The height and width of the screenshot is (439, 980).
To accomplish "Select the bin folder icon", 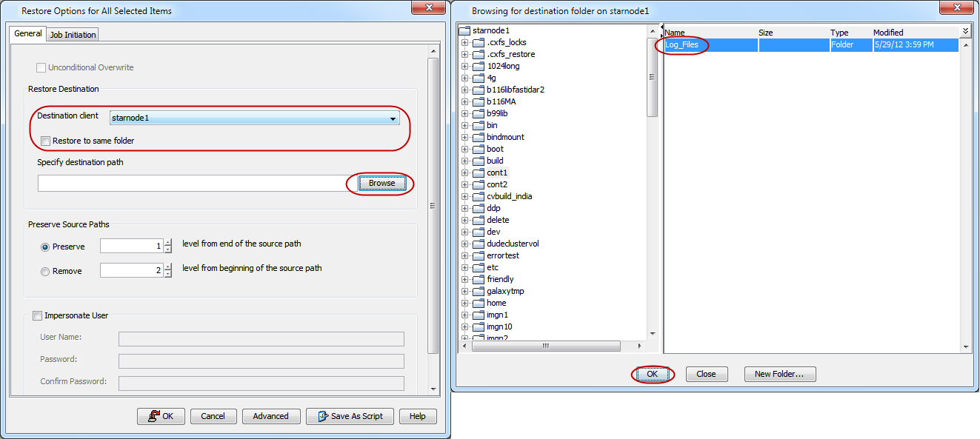I will click(477, 125).
